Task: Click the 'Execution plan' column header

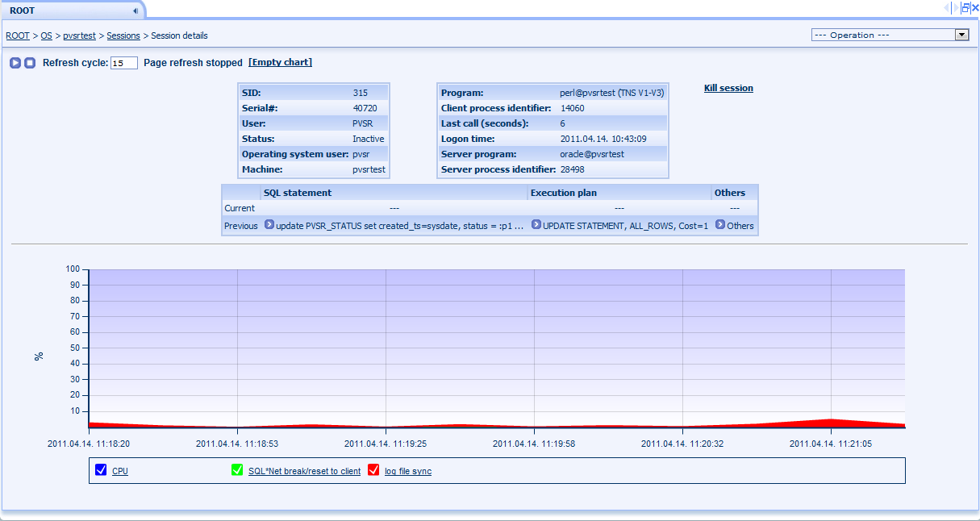Action: click(564, 193)
